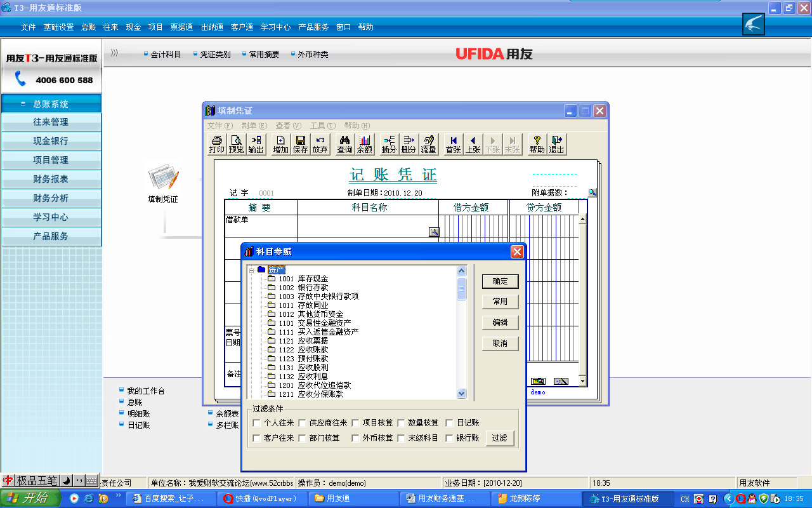Click the 退出 exit toolbar icon
Screen dimensions: 812x508
(556, 144)
